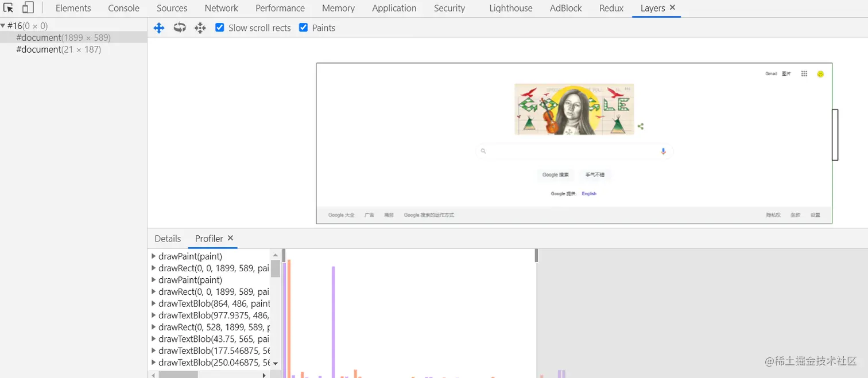Click the Google 搜索 button in preview
The image size is (868, 378).
(556, 175)
